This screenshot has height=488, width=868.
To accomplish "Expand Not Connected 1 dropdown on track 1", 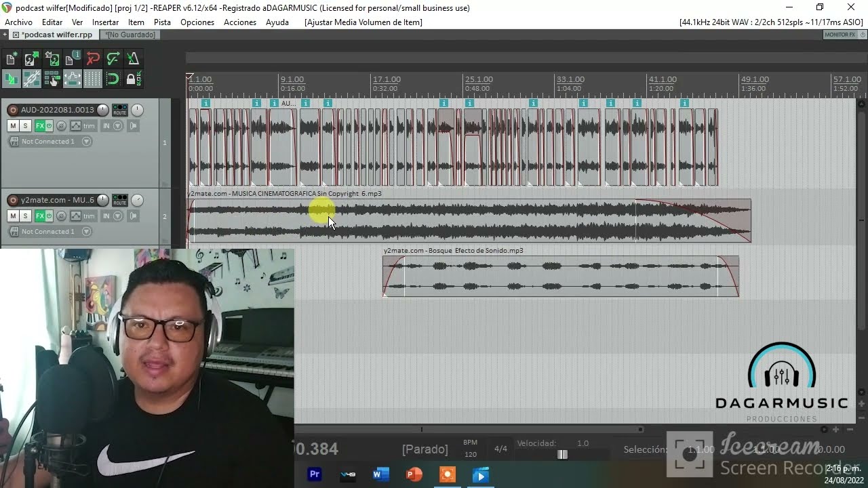I will (86, 142).
